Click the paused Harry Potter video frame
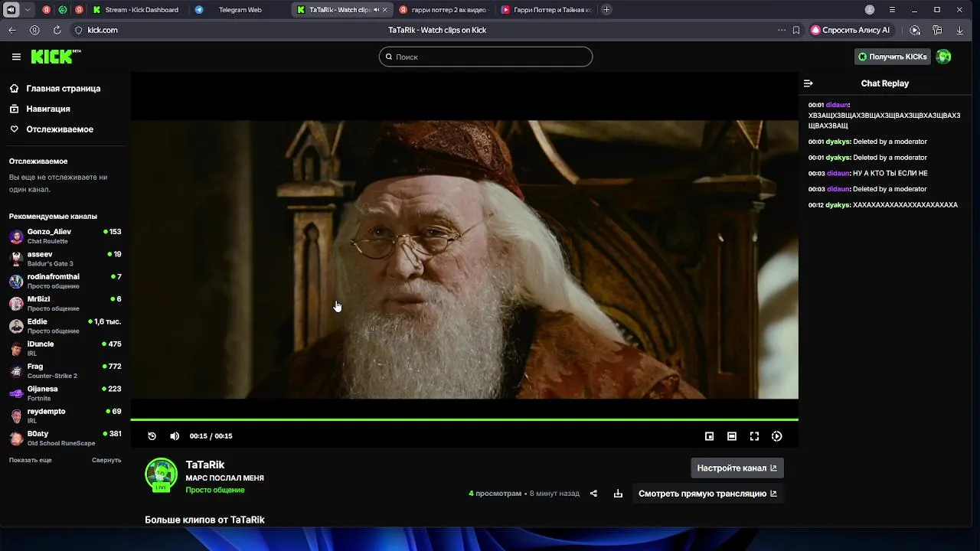Viewport: 980px width, 551px height. pyautogui.click(x=464, y=259)
